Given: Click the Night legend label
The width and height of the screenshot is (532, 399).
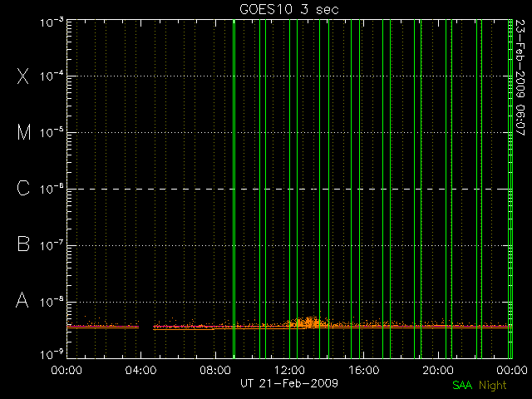Looking at the screenshot, I should (493, 386).
